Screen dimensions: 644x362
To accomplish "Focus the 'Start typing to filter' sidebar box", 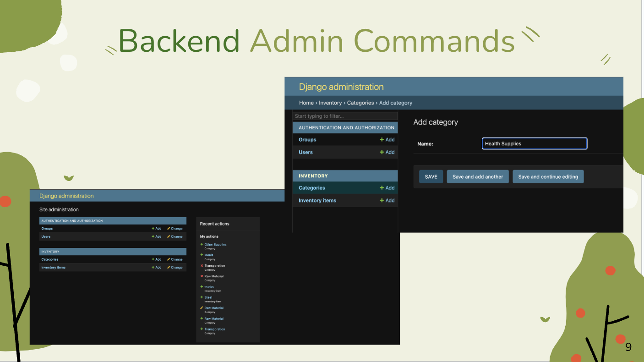I will point(345,116).
